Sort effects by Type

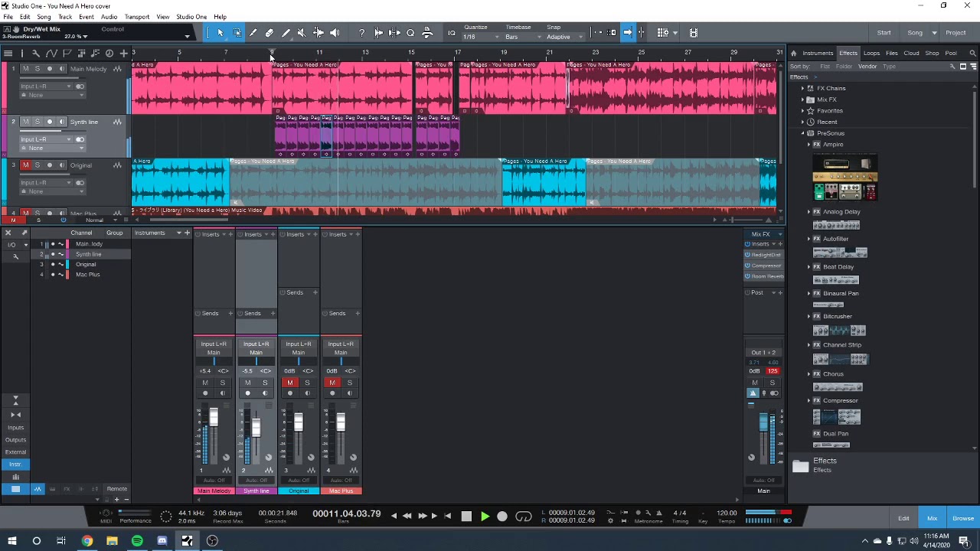click(889, 67)
